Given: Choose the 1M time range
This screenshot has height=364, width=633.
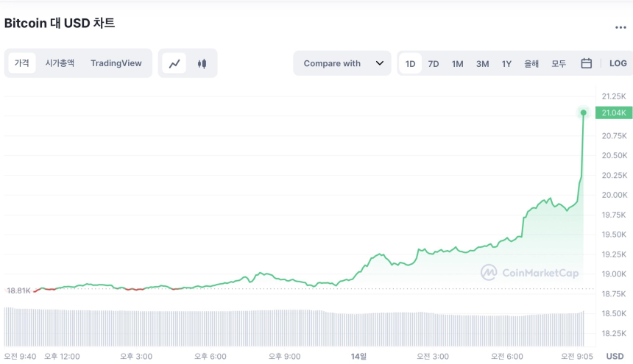Looking at the screenshot, I should click(458, 64).
